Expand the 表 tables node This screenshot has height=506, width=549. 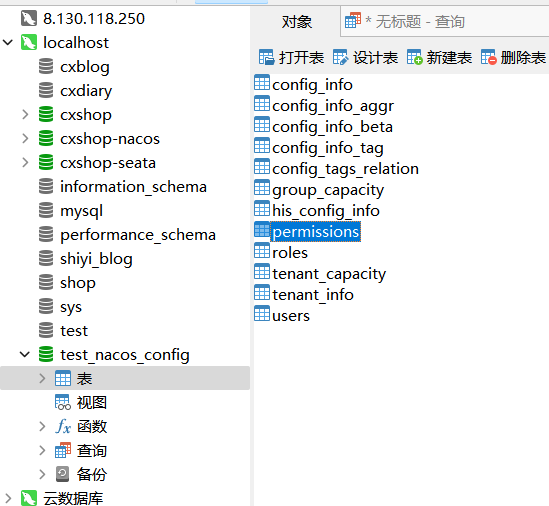point(42,378)
